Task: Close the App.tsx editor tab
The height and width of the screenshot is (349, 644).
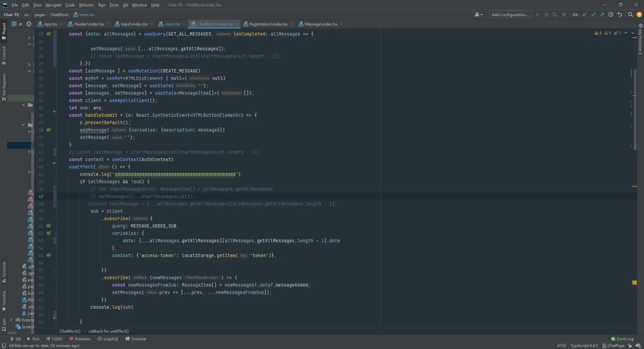Action: [61, 24]
